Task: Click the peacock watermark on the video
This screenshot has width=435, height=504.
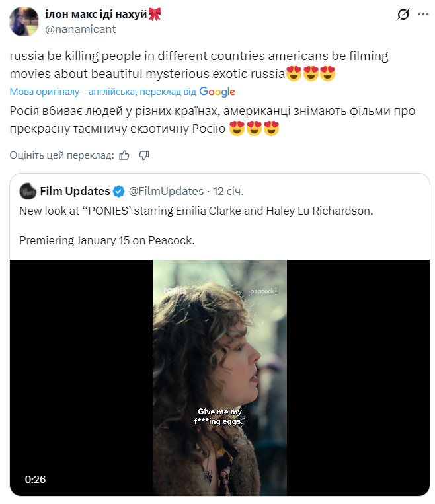Action: pyautogui.click(x=263, y=291)
